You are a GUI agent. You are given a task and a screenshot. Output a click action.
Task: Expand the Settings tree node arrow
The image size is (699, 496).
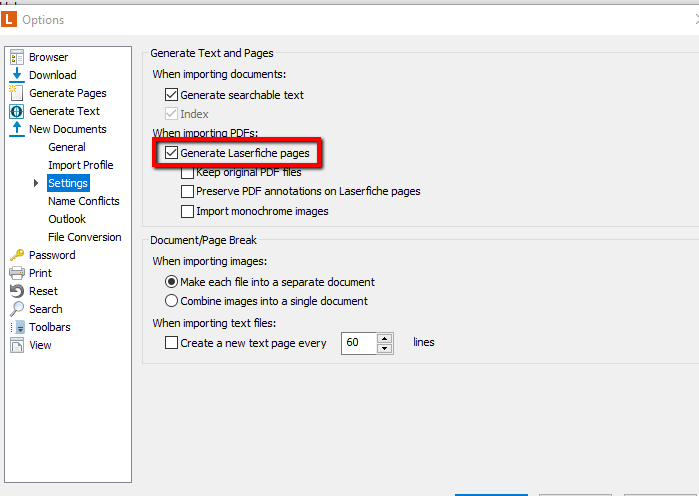coord(36,183)
